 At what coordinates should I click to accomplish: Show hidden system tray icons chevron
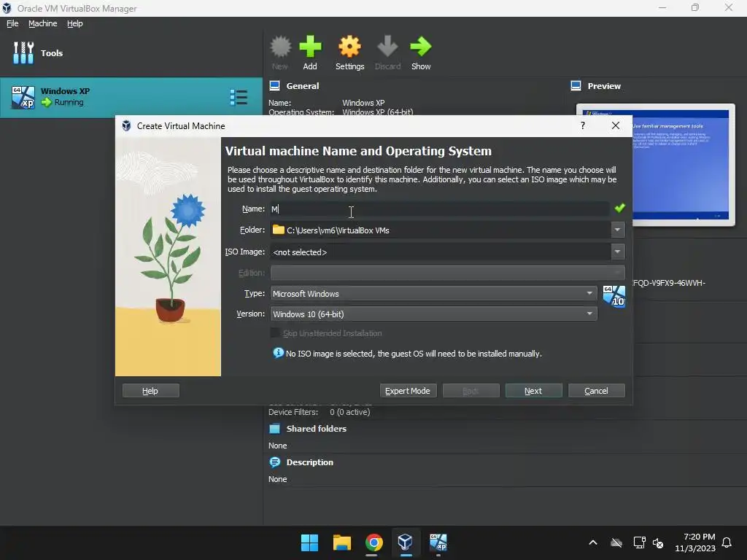(x=593, y=542)
